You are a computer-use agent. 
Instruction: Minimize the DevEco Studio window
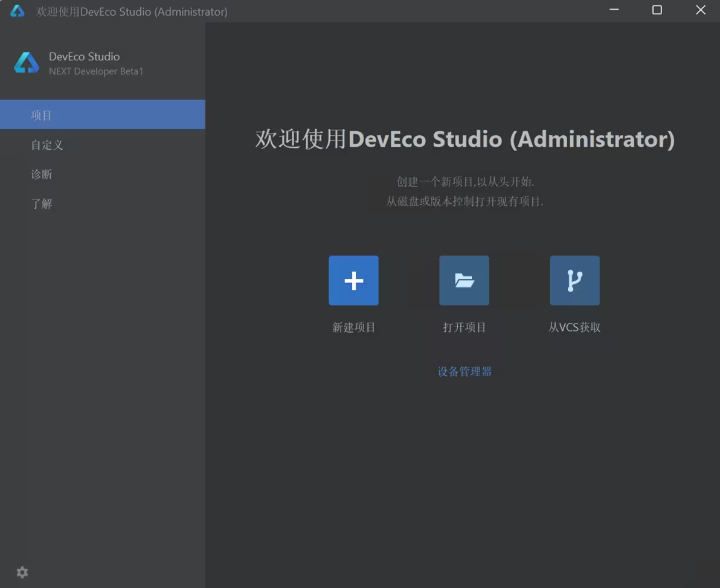(614, 10)
